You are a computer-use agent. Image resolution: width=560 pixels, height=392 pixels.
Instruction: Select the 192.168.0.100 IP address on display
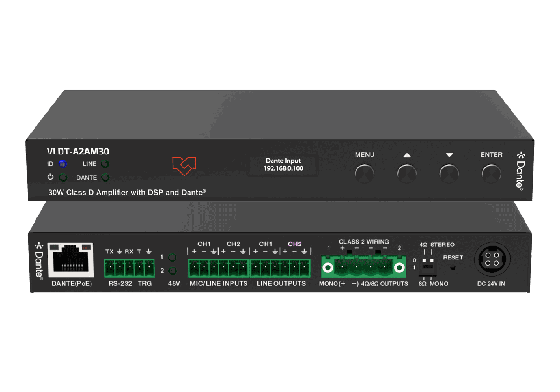283,168
